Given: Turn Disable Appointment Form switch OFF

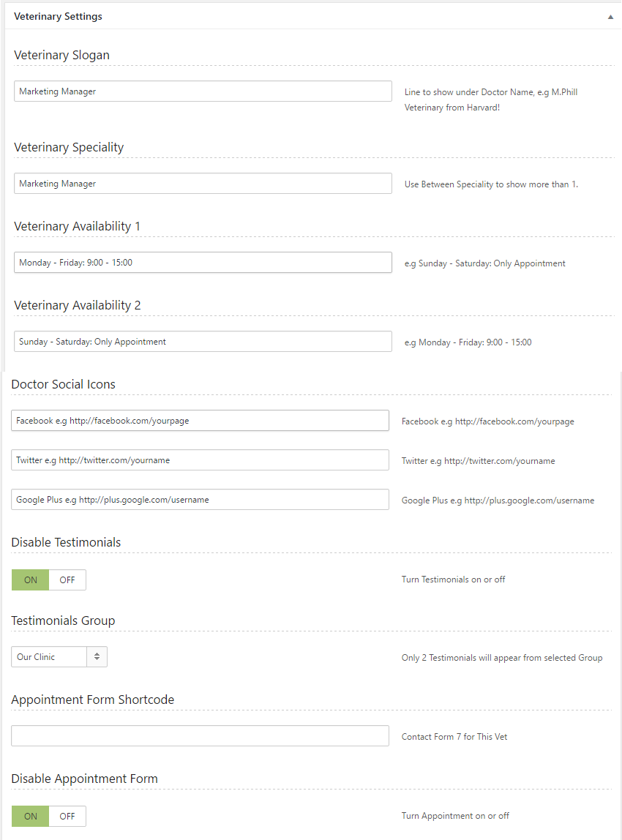Looking at the screenshot, I should click(67, 817).
